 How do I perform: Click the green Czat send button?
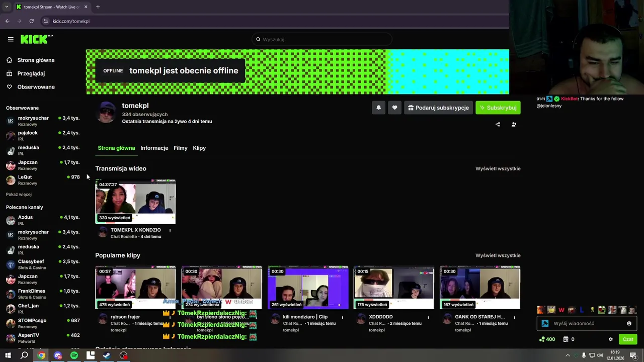click(x=628, y=339)
